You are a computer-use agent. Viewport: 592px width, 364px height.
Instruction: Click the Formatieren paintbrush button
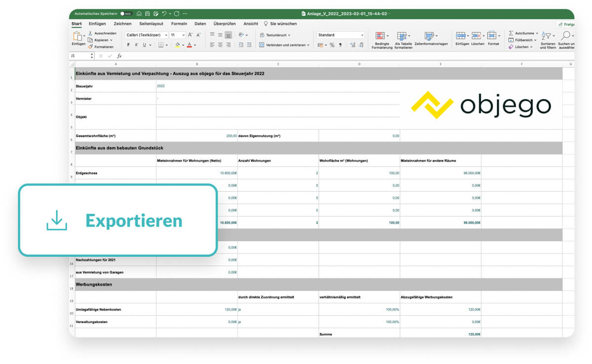click(101, 47)
